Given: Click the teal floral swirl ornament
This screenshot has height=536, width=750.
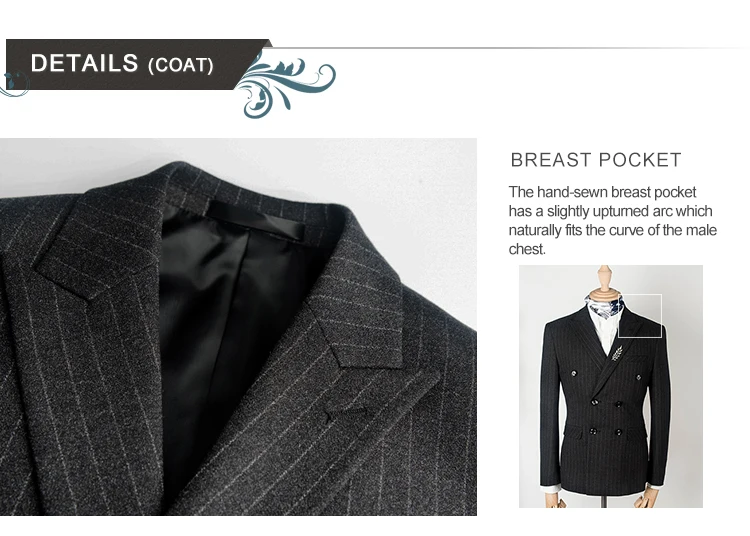Looking at the screenshot, I should click(x=286, y=84).
